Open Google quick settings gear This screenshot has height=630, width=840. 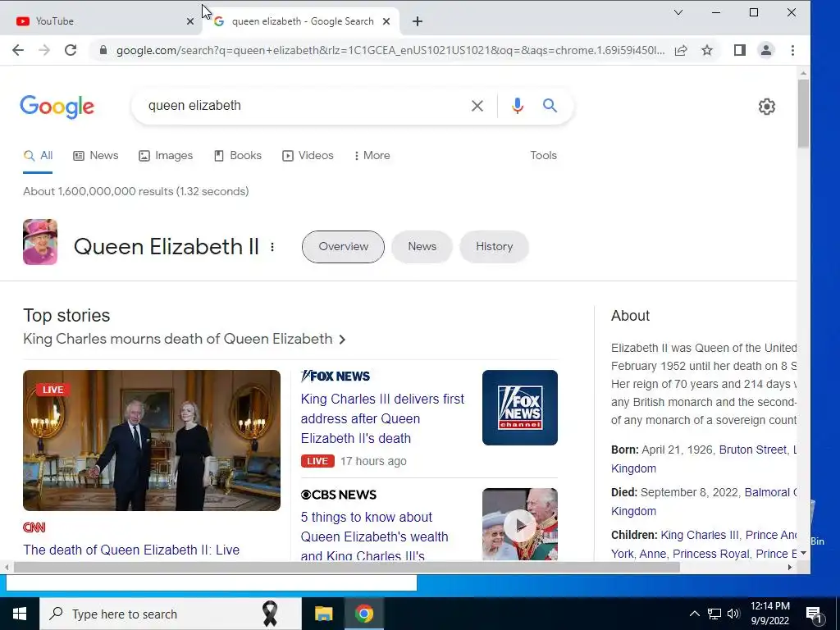coord(767,107)
